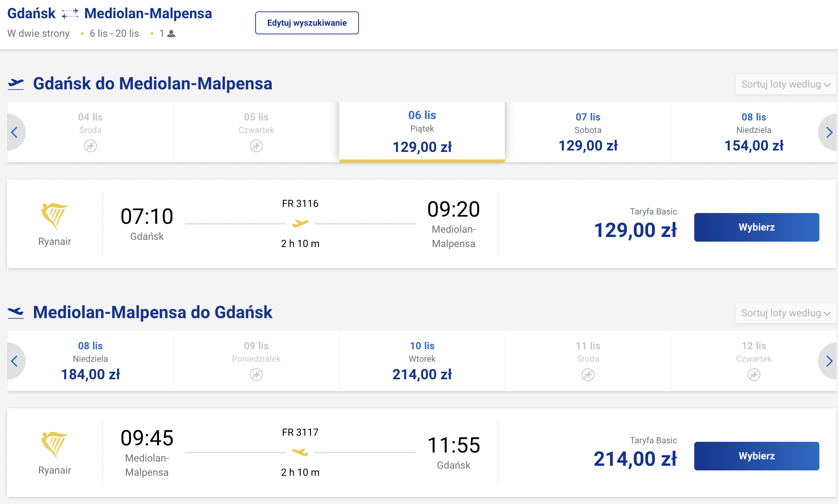Click the Ryanair harp logo on flight FR 3117

pyautogui.click(x=54, y=445)
